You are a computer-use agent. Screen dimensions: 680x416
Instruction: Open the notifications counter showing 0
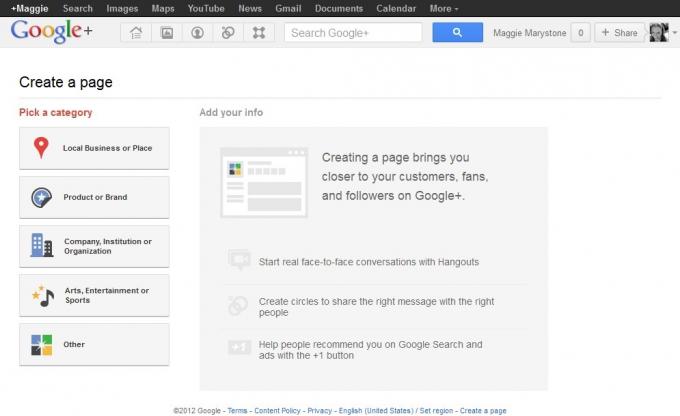(x=581, y=33)
